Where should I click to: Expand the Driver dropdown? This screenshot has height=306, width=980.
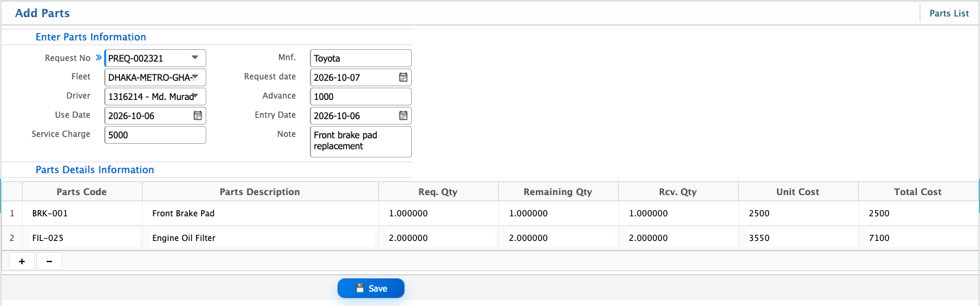click(195, 97)
